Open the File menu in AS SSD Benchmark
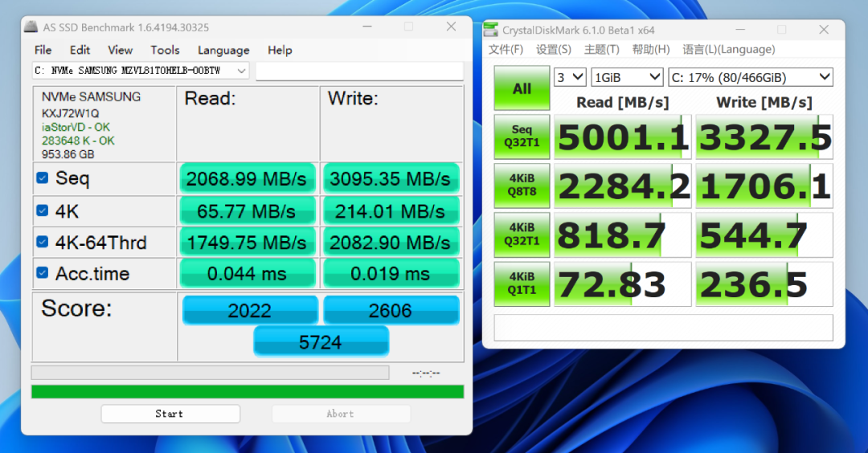This screenshot has width=868, height=453. (43, 50)
